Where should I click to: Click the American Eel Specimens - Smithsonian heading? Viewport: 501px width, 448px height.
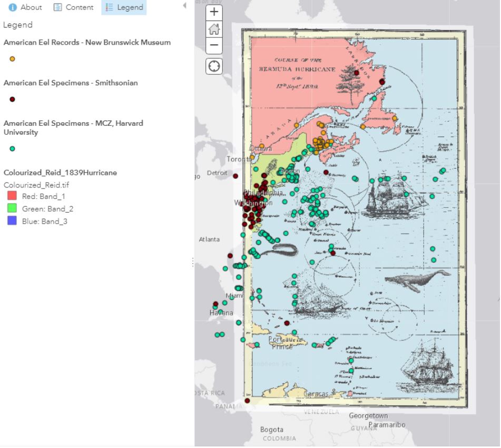(71, 83)
